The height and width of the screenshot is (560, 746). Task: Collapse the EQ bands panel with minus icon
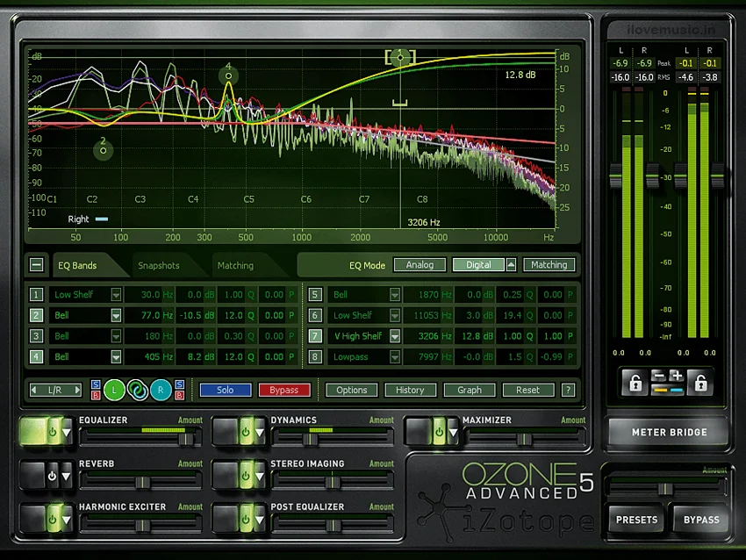click(37, 265)
